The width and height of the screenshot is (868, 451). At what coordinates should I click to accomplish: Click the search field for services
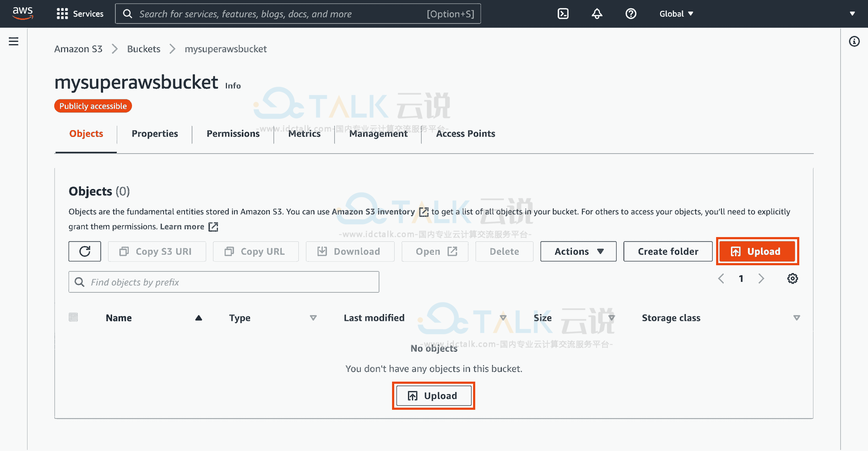tap(298, 14)
